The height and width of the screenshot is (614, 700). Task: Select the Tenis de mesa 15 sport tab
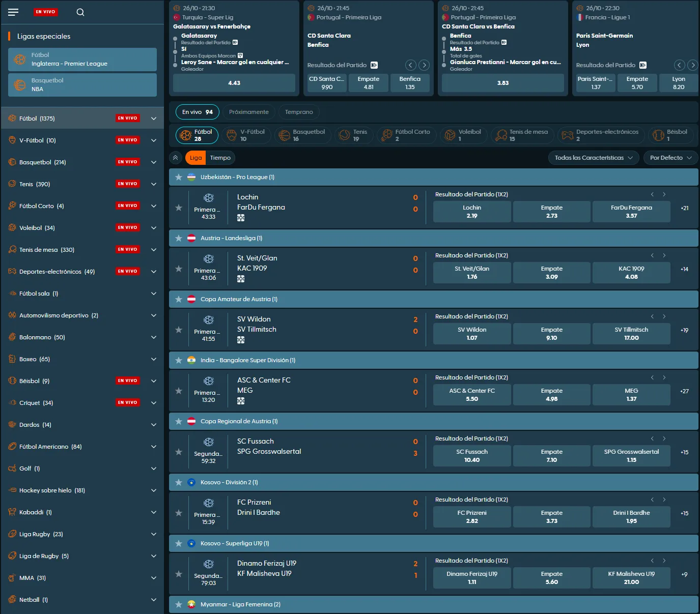522,135
